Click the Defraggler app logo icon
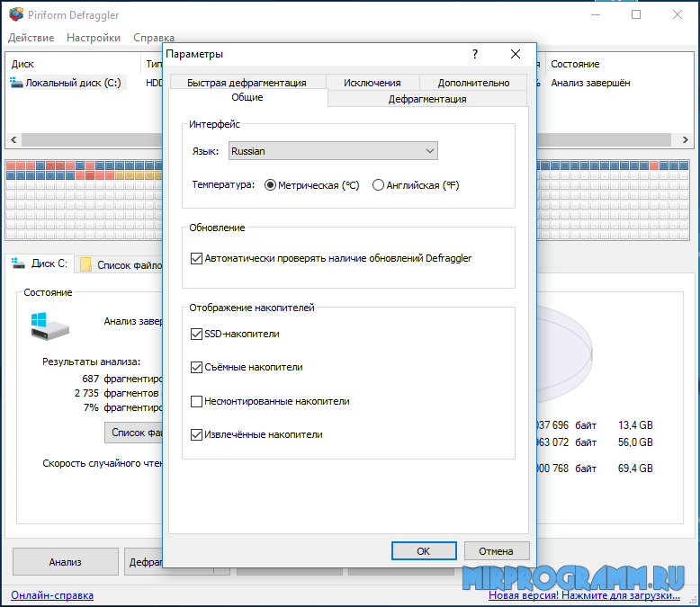 [16, 14]
